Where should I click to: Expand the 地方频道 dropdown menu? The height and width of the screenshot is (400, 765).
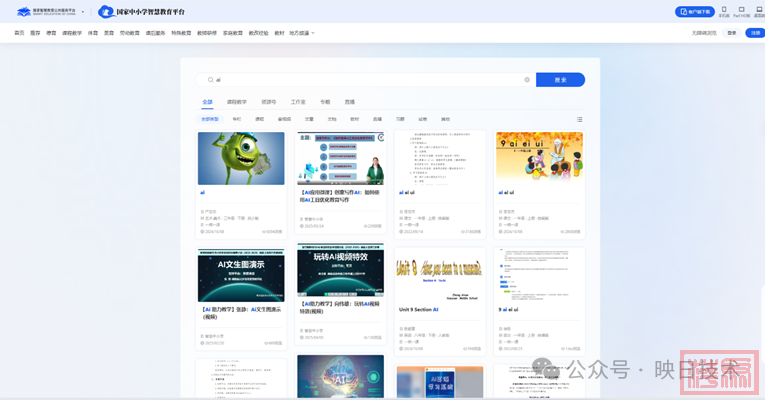coord(302,33)
